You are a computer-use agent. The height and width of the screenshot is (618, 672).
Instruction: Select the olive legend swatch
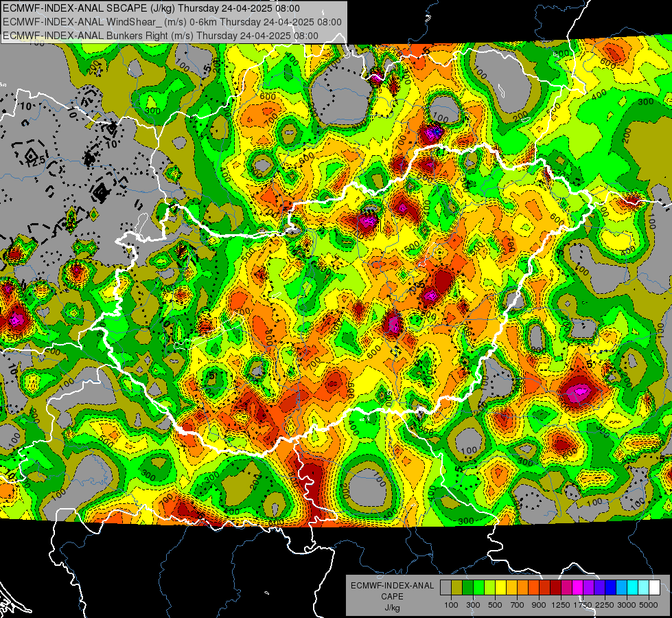[x=456, y=588]
